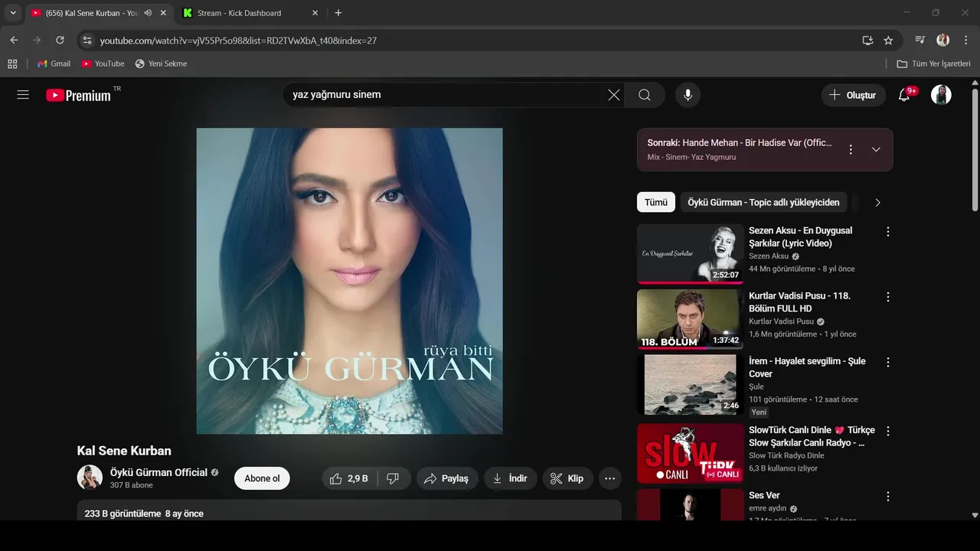The width and height of the screenshot is (980, 551).
Task: Open a new browser tab
Action: [338, 13]
